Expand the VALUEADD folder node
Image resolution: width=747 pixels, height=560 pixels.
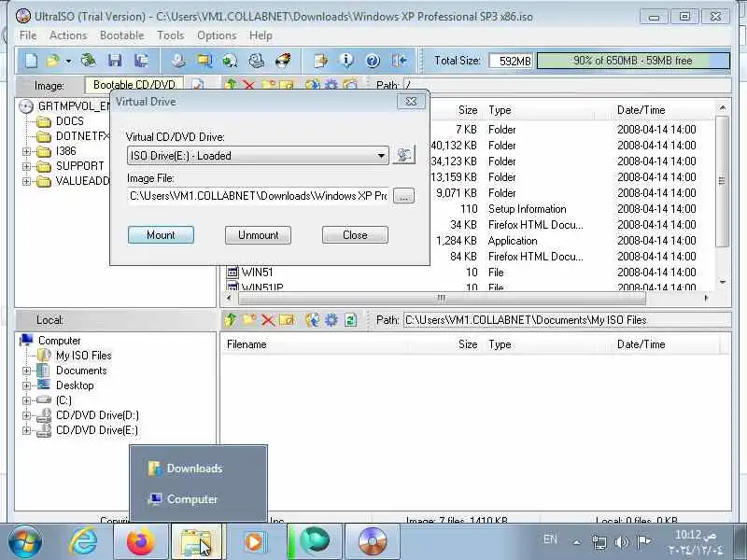[x=26, y=181]
